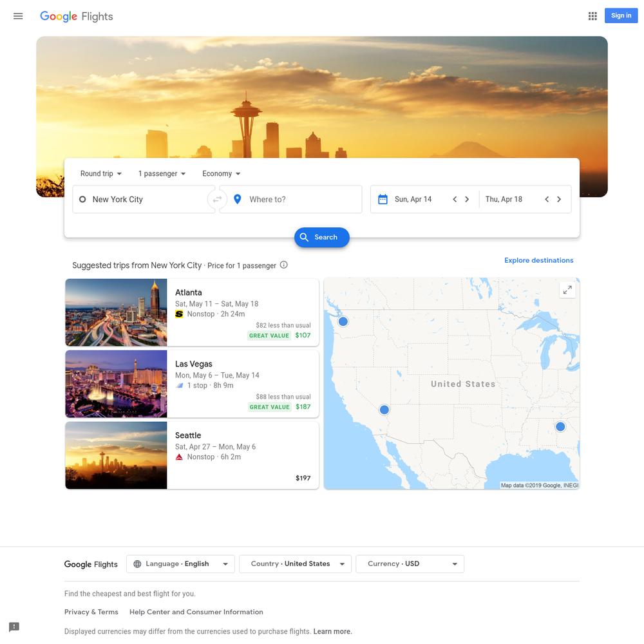644x644 pixels.
Task: Click the Seattle map marker
Action: [343, 321]
